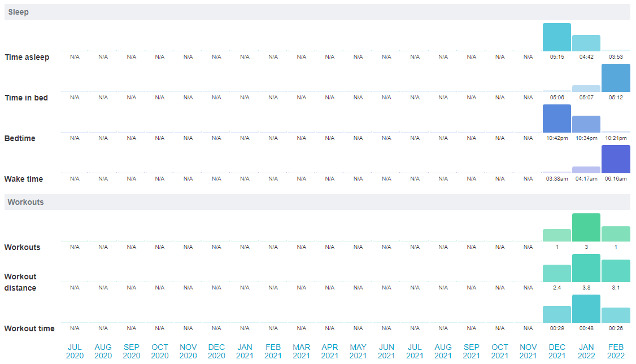The image size is (636, 364).
Task: Click the Time asleep December 2021 bar
Action: (x=556, y=37)
